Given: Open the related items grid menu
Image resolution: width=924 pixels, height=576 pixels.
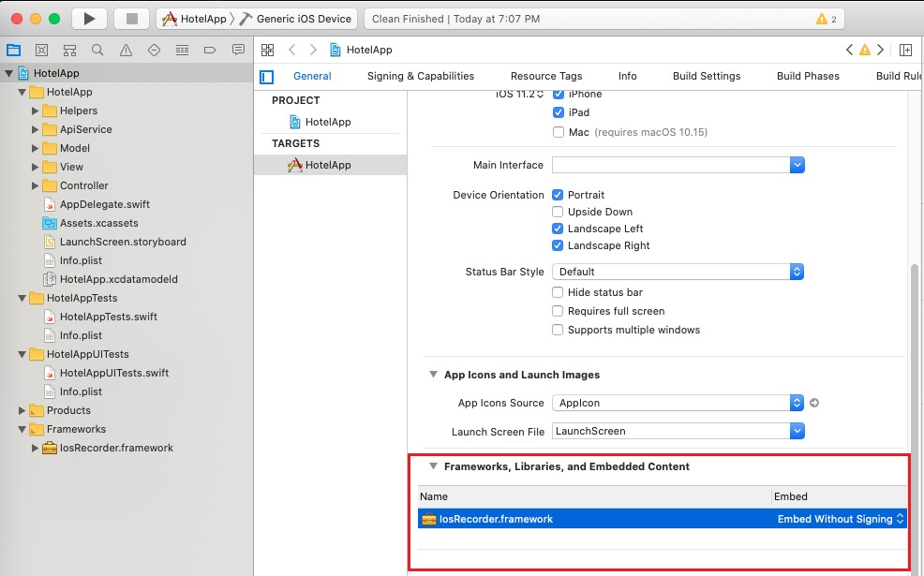Looking at the screenshot, I should tap(267, 50).
